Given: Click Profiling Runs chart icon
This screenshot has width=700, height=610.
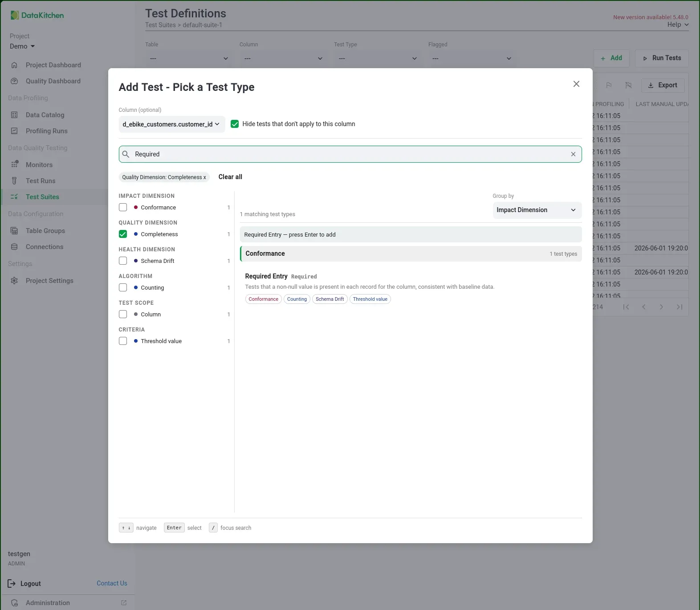Looking at the screenshot, I should click(14, 131).
